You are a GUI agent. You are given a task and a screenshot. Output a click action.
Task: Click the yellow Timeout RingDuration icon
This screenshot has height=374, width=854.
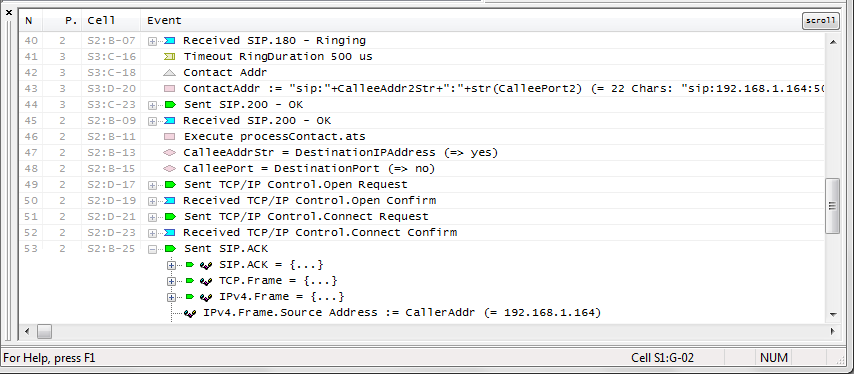tap(169, 57)
